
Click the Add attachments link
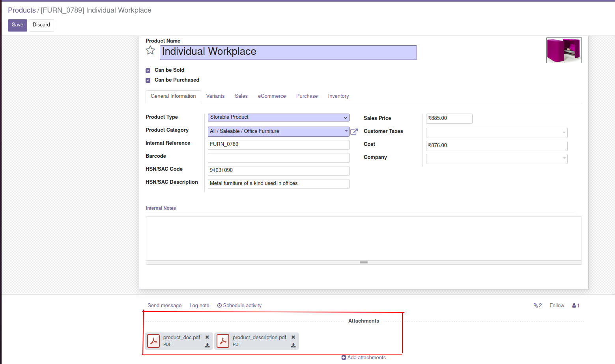tap(364, 358)
